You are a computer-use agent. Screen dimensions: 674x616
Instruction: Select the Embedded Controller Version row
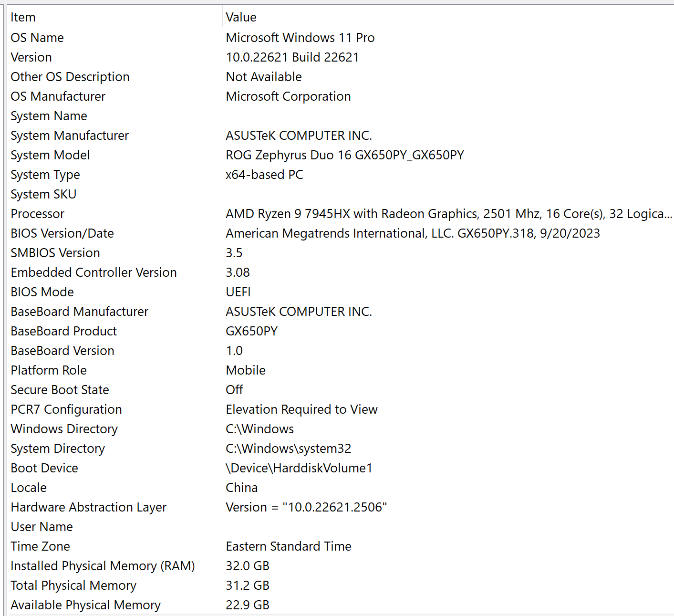click(93, 272)
